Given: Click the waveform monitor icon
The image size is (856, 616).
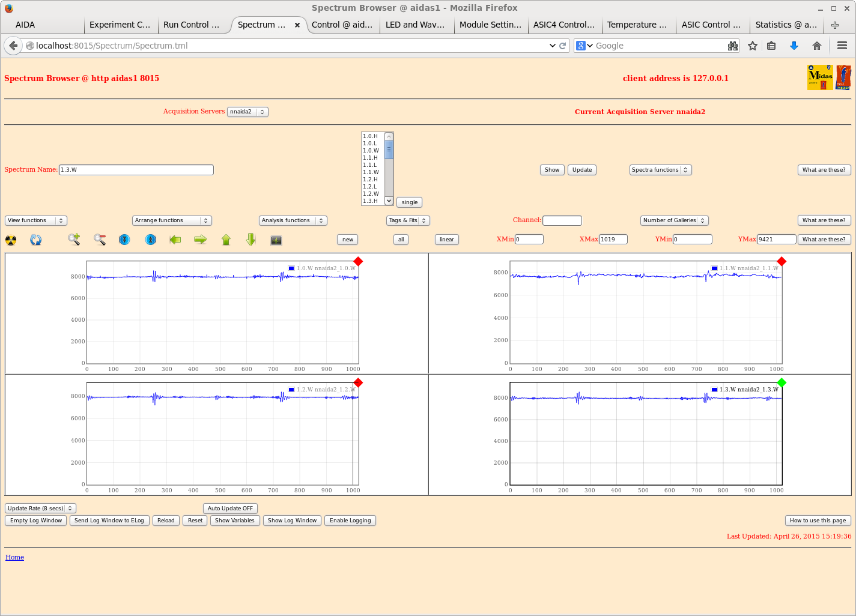Looking at the screenshot, I should coord(276,240).
